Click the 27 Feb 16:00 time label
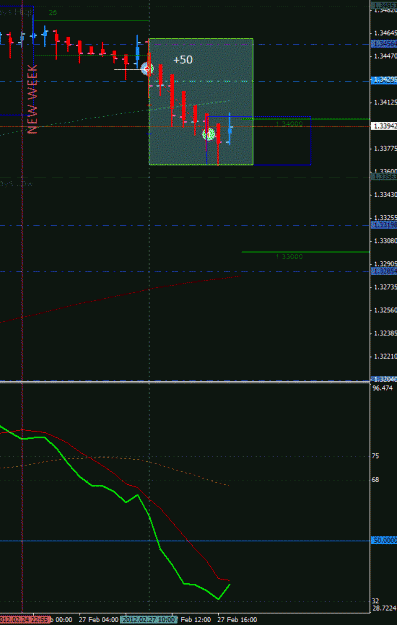397x625 pixels. point(237,620)
